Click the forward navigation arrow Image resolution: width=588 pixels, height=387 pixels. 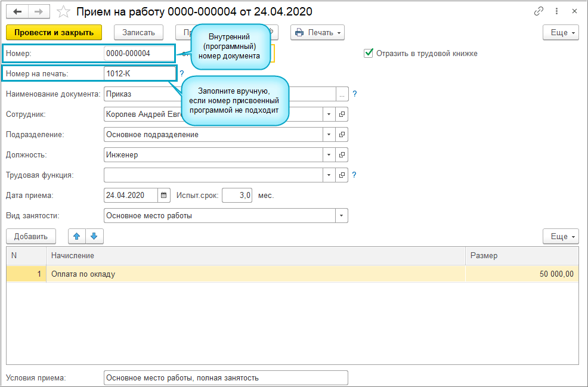click(x=38, y=11)
